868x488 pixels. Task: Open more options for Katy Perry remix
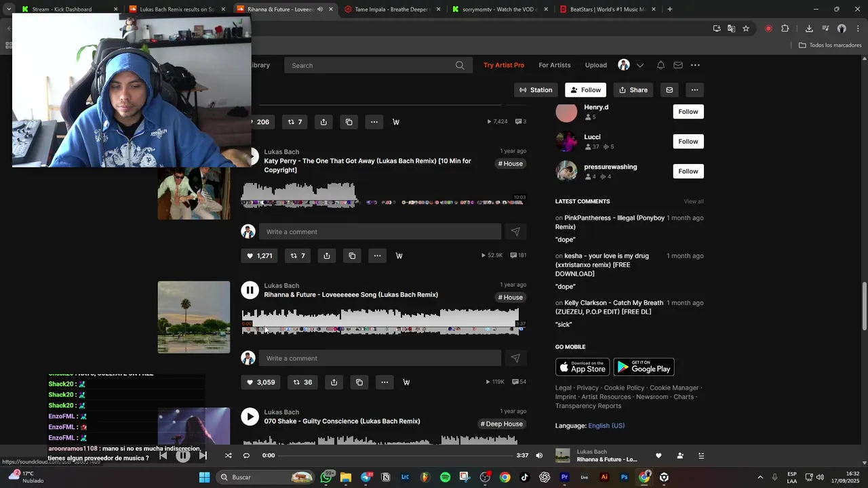(x=377, y=256)
